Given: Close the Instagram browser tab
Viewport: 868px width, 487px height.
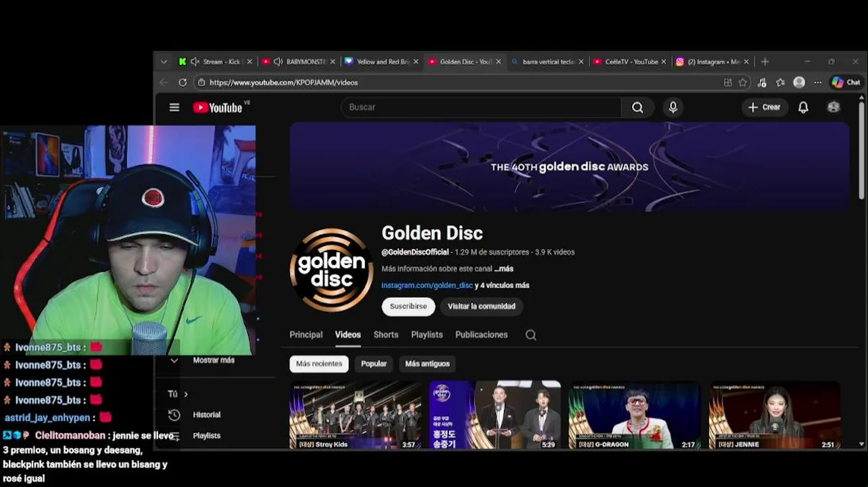Looking at the screenshot, I should (x=746, y=62).
